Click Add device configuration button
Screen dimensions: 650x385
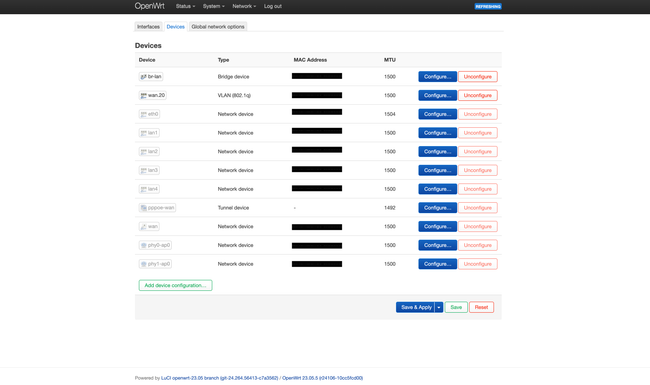175,285
